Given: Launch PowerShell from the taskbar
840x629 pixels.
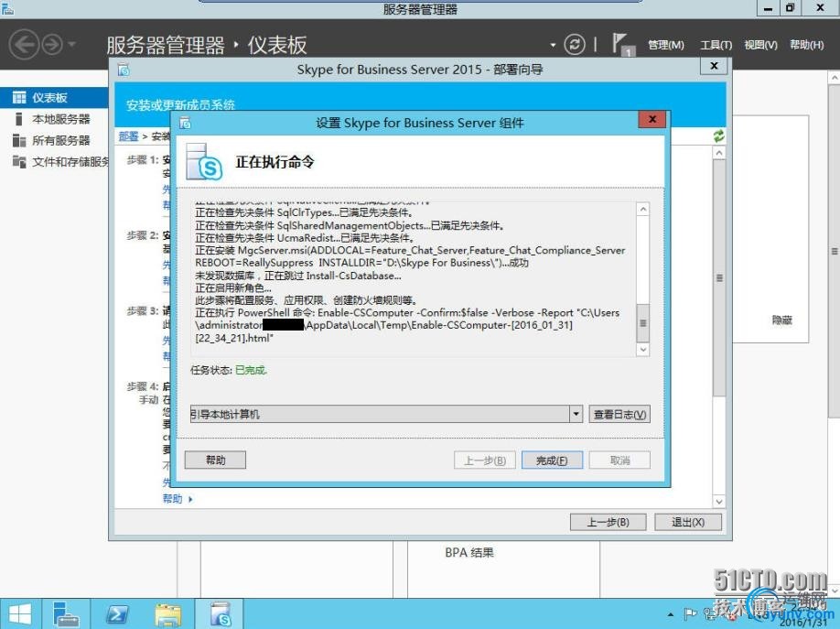Looking at the screenshot, I should [117, 614].
